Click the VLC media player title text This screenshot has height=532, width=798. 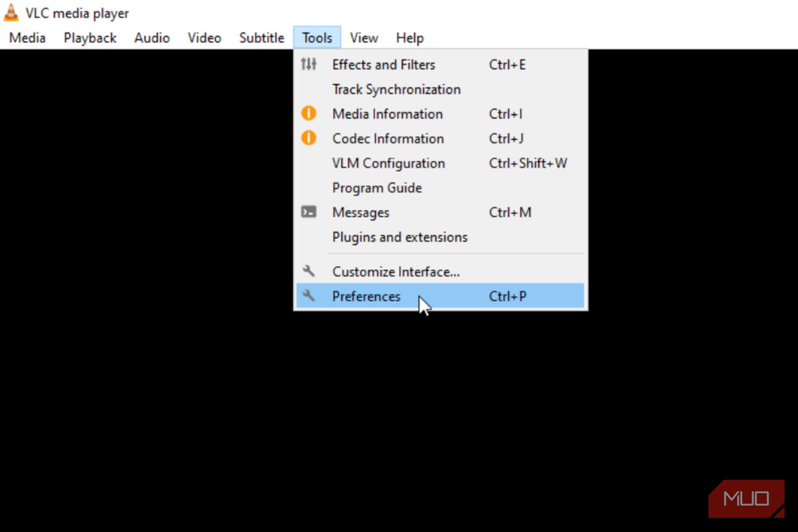pyautogui.click(x=77, y=13)
